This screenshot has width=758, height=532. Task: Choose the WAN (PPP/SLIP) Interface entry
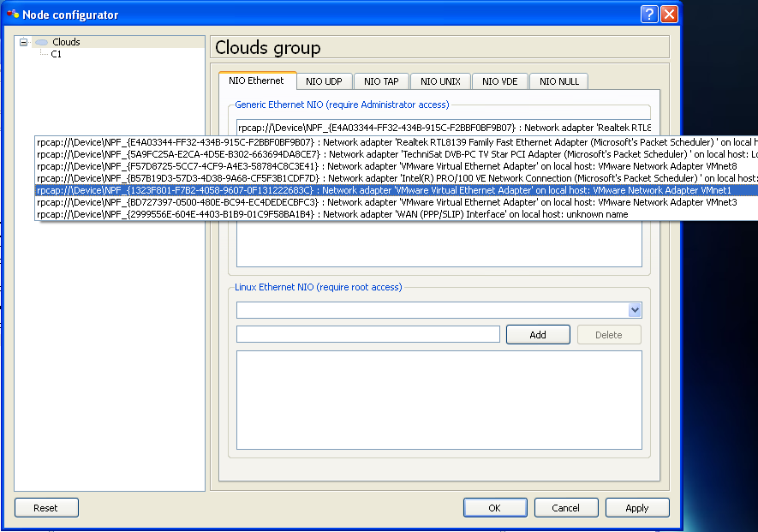397,214
